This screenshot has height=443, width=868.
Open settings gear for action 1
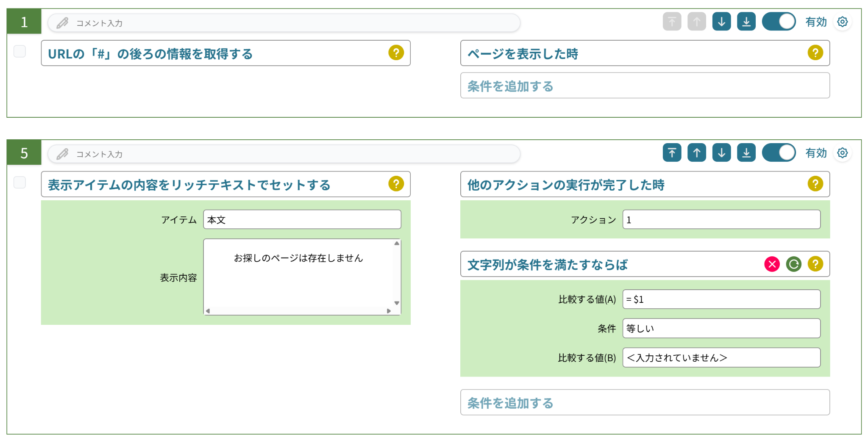(842, 22)
